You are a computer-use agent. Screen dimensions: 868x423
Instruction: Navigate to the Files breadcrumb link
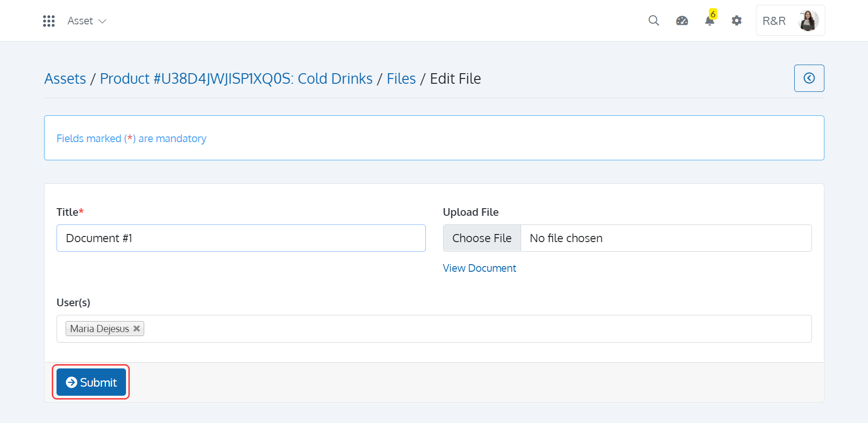[401, 78]
